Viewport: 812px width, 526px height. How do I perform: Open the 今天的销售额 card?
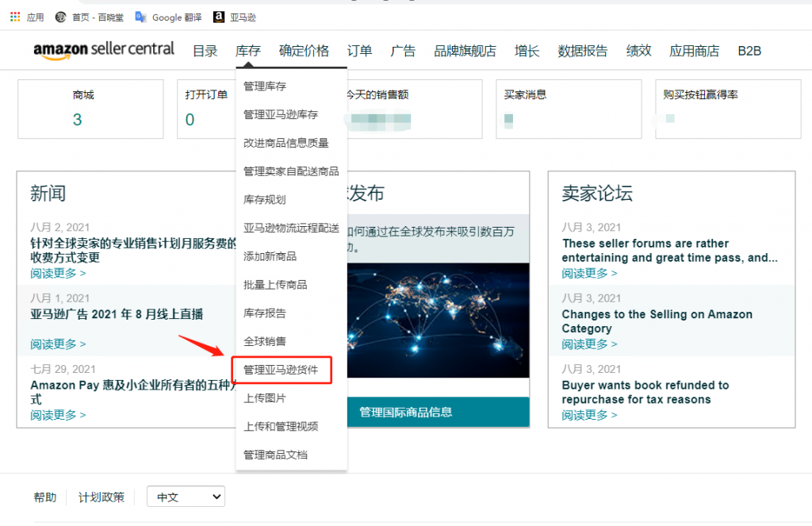414,109
